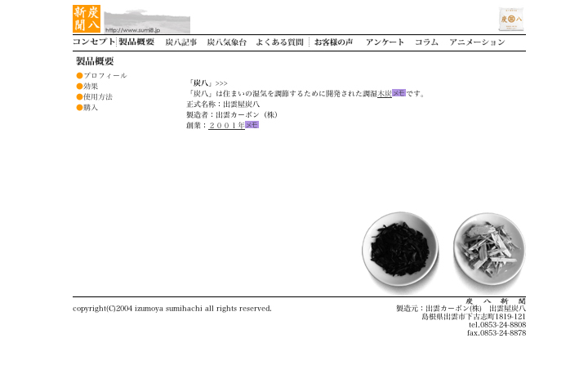Click the orange bullet beside 使用方法

click(79, 97)
